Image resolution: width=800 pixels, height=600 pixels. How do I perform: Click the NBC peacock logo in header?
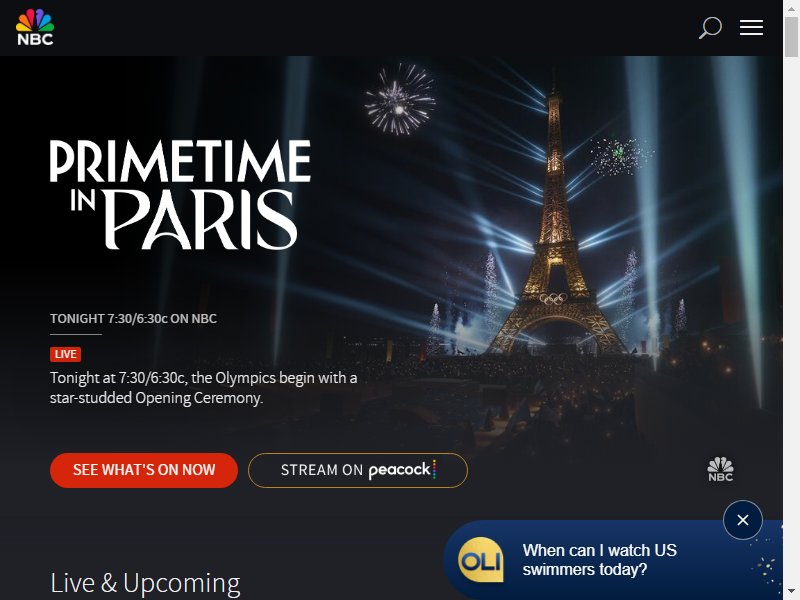[x=35, y=27]
